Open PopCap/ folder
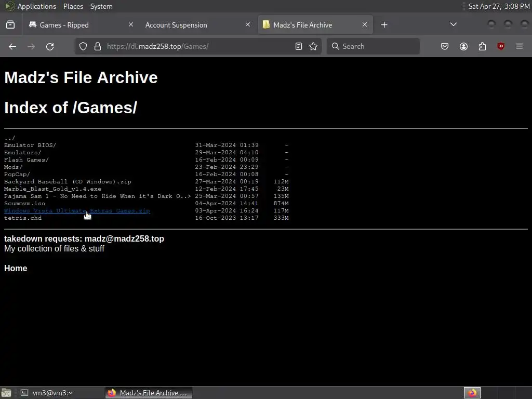532x399 pixels. (17, 175)
